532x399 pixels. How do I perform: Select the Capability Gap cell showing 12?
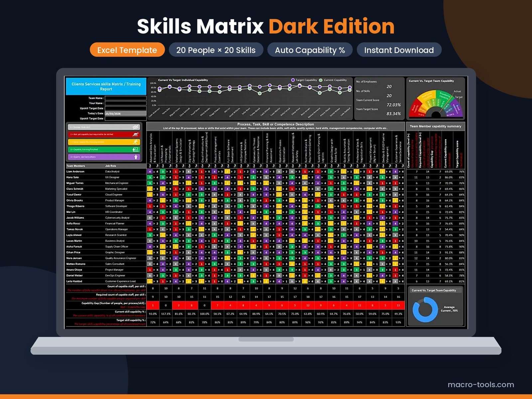pos(308,305)
